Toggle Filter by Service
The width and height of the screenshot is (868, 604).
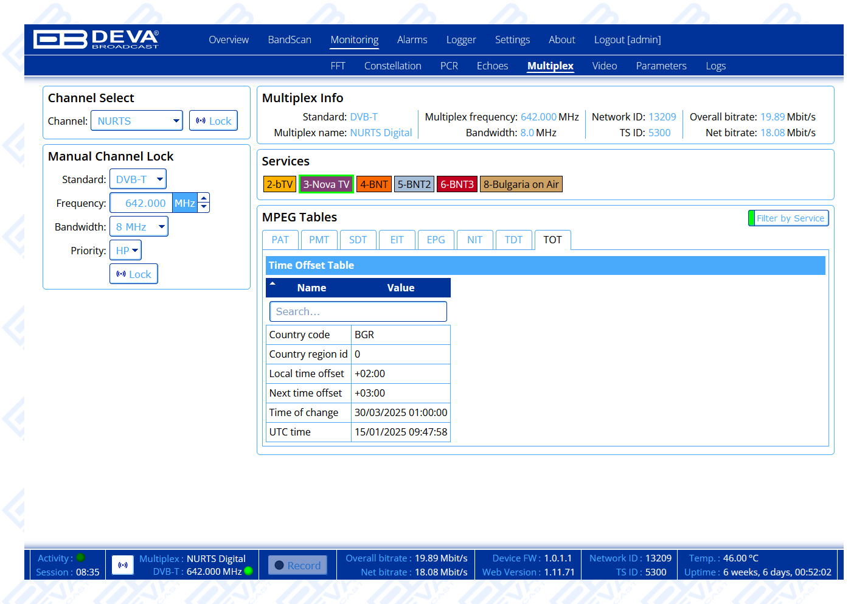[x=789, y=218]
